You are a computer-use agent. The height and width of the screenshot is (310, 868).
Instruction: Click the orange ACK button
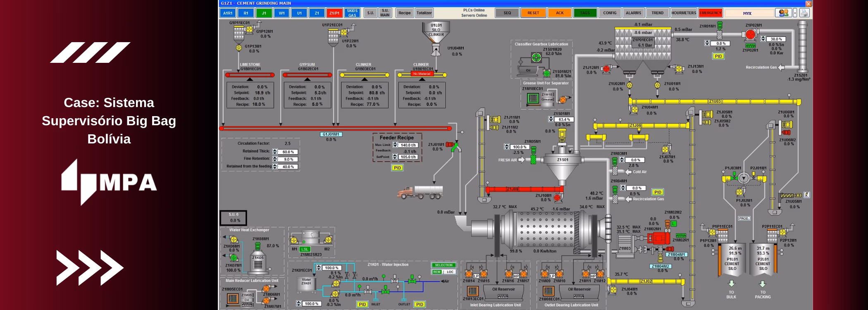pos(560,13)
